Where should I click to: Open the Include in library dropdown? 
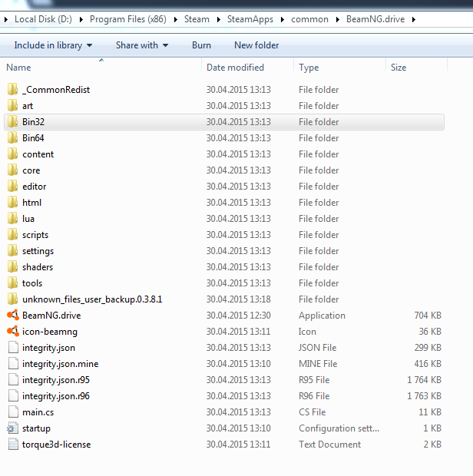(53, 45)
